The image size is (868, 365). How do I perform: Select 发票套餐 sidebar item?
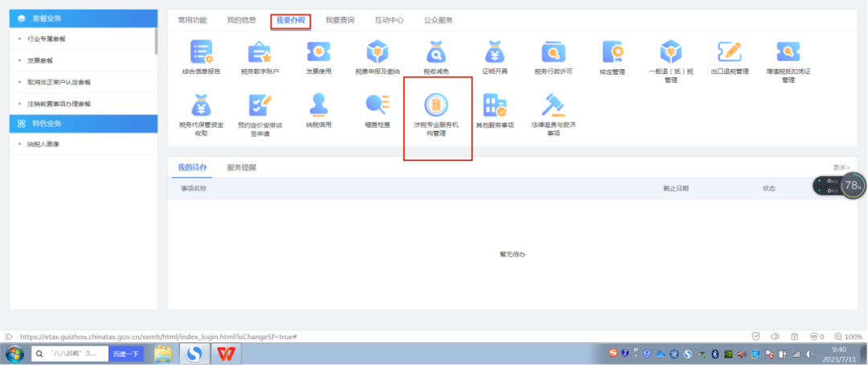[40, 60]
